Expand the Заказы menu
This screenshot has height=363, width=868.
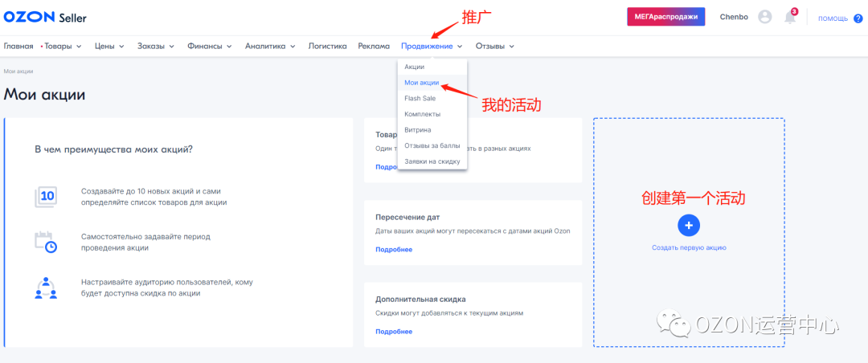pos(156,46)
